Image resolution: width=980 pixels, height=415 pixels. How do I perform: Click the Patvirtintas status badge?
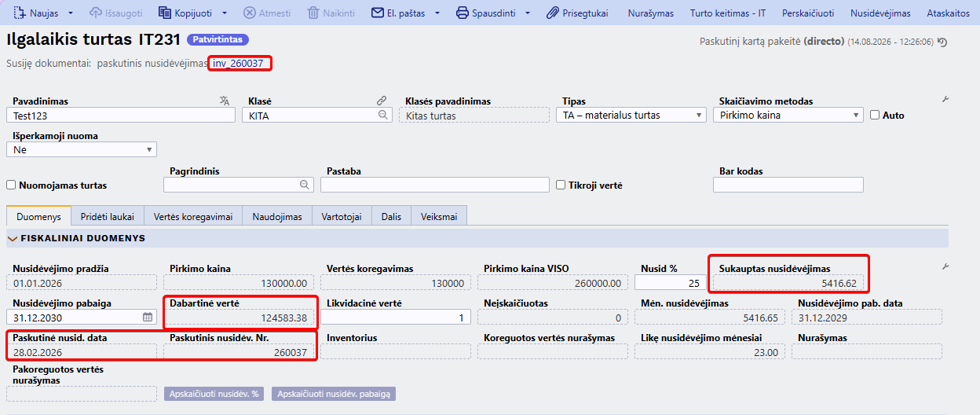(x=218, y=39)
